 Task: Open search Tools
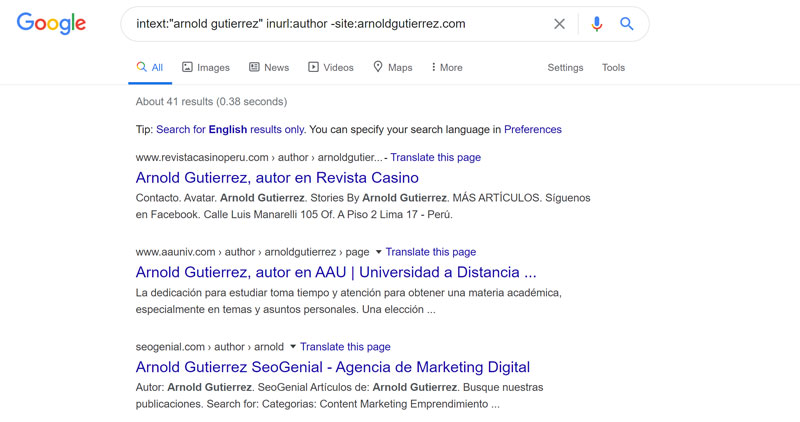(x=613, y=67)
